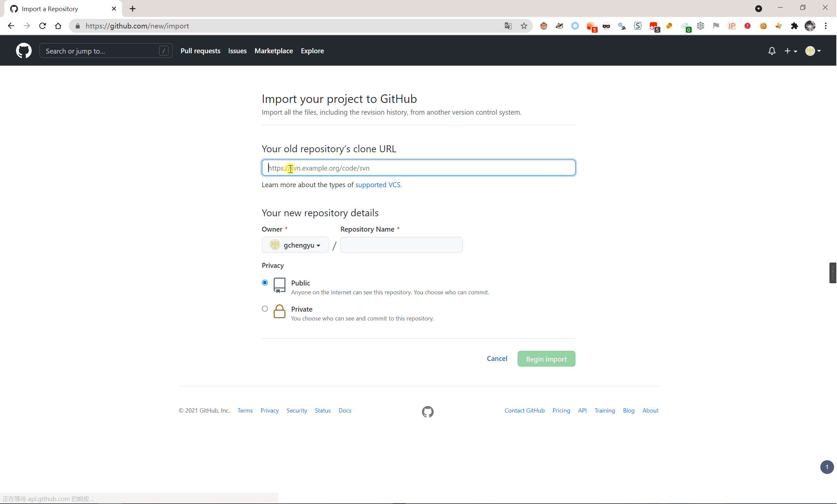The image size is (837, 504).
Task: Open the GitHub home logo in header
Action: pos(24,51)
